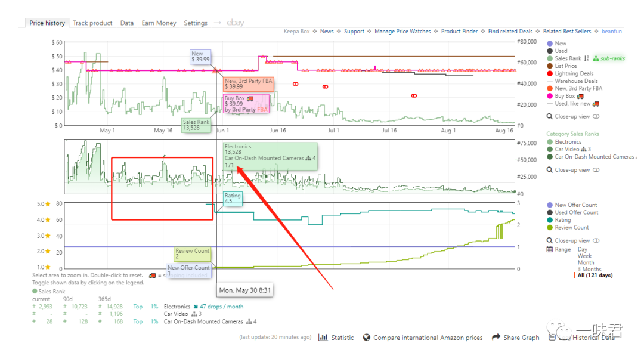Image resolution: width=644 pixels, height=359 pixels.
Task: Click the truck icon beside Used, like new
Action: [x=596, y=104]
